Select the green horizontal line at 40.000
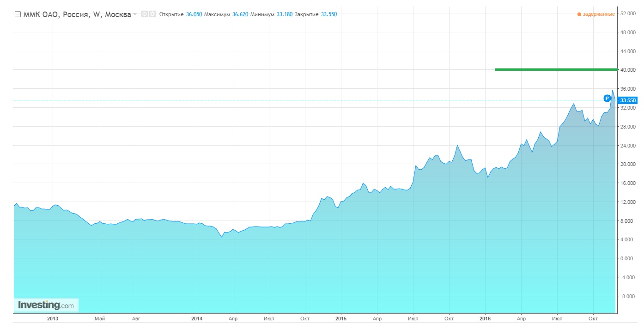 click(x=554, y=70)
